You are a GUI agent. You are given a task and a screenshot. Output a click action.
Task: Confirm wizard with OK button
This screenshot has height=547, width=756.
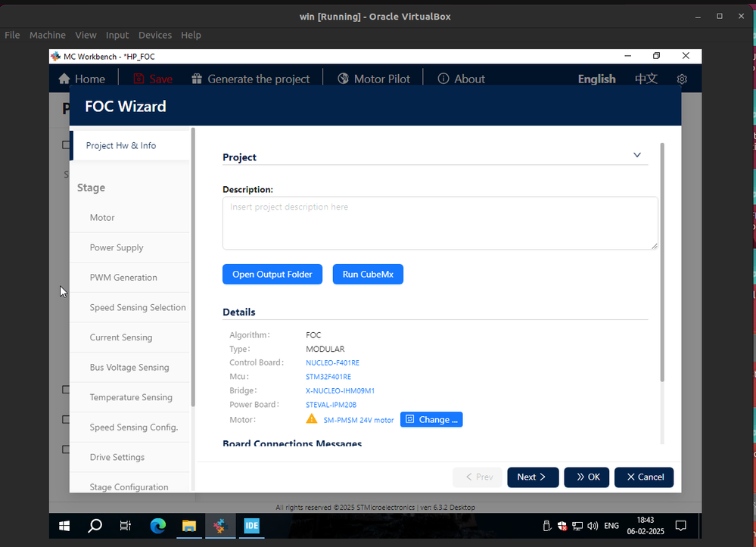tap(586, 477)
